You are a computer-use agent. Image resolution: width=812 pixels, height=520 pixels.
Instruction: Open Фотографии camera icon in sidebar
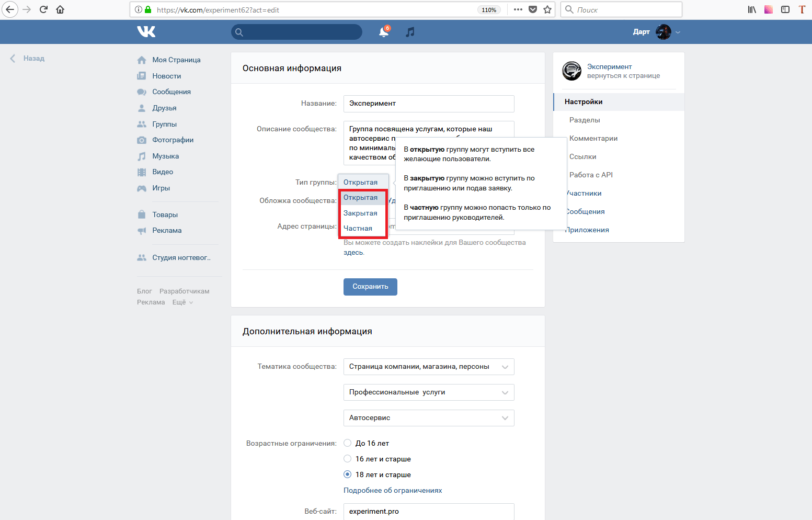[x=142, y=140]
